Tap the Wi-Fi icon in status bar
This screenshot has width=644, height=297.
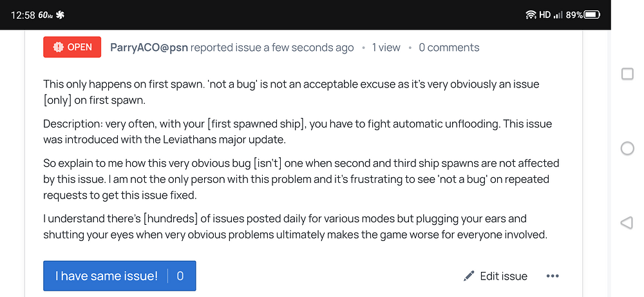click(531, 14)
